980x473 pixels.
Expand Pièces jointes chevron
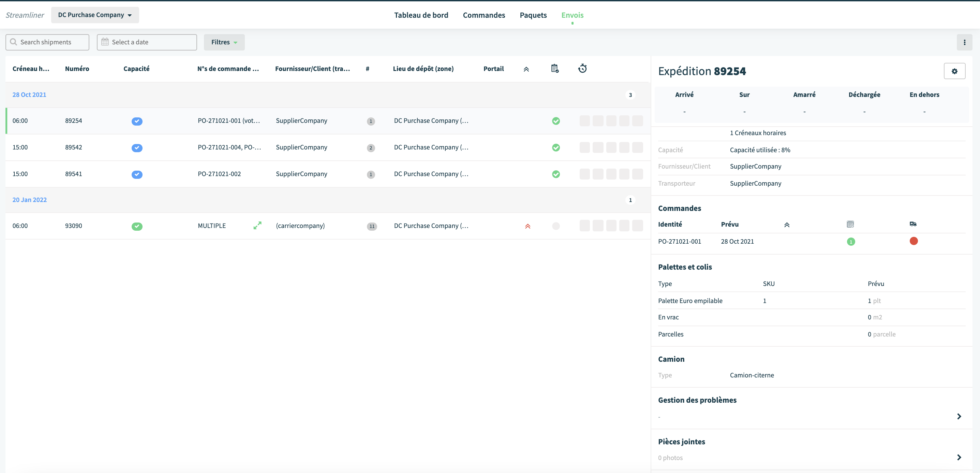click(x=959, y=457)
